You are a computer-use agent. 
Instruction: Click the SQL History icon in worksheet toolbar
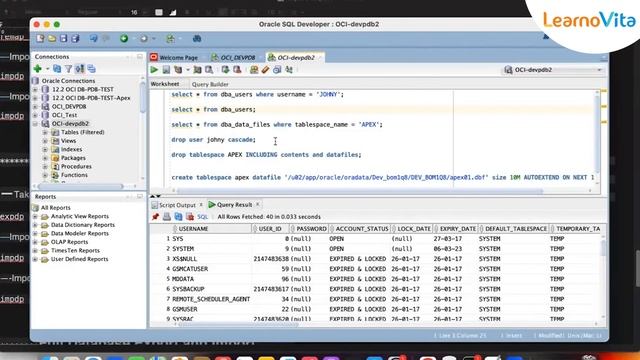coord(277,70)
